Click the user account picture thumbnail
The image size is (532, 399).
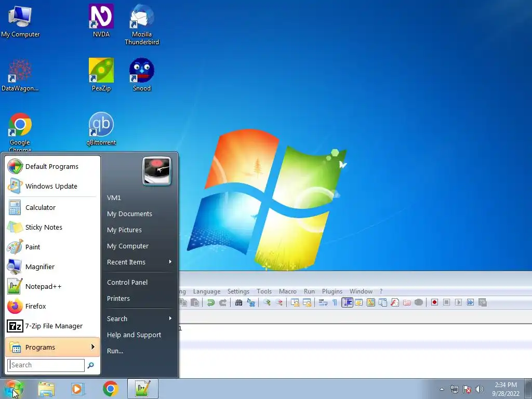pyautogui.click(x=156, y=171)
